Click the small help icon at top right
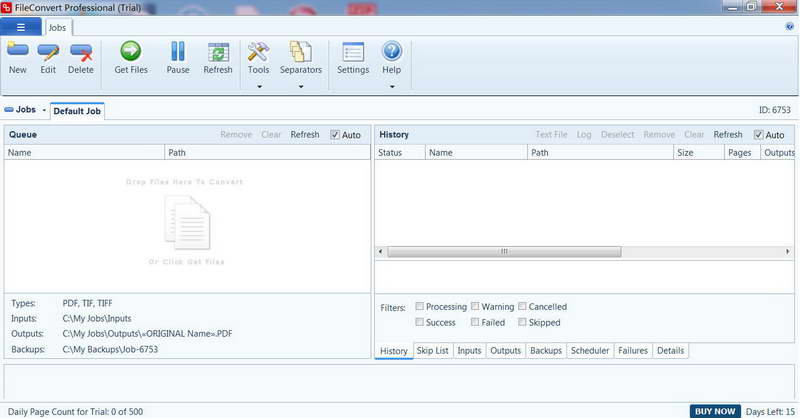 790,27
